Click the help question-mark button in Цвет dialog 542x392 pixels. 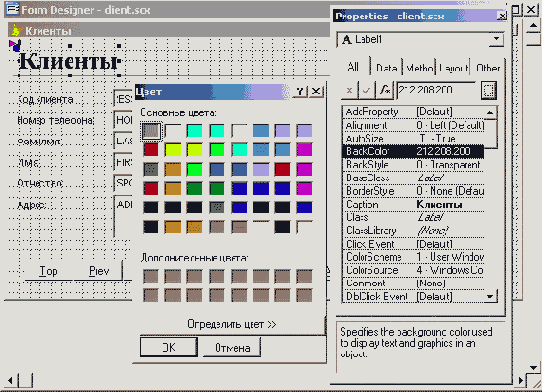coord(300,92)
